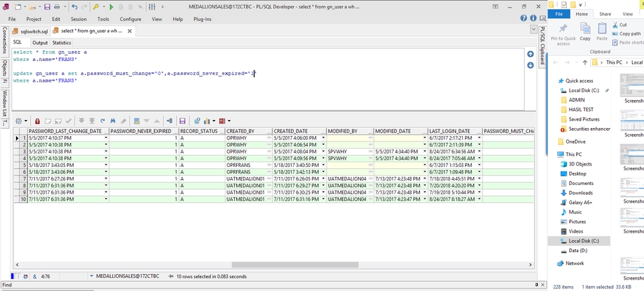This screenshot has width=644, height=291.
Task: Click in the SQL editor on the update statement line
Action: click(134, 74)
